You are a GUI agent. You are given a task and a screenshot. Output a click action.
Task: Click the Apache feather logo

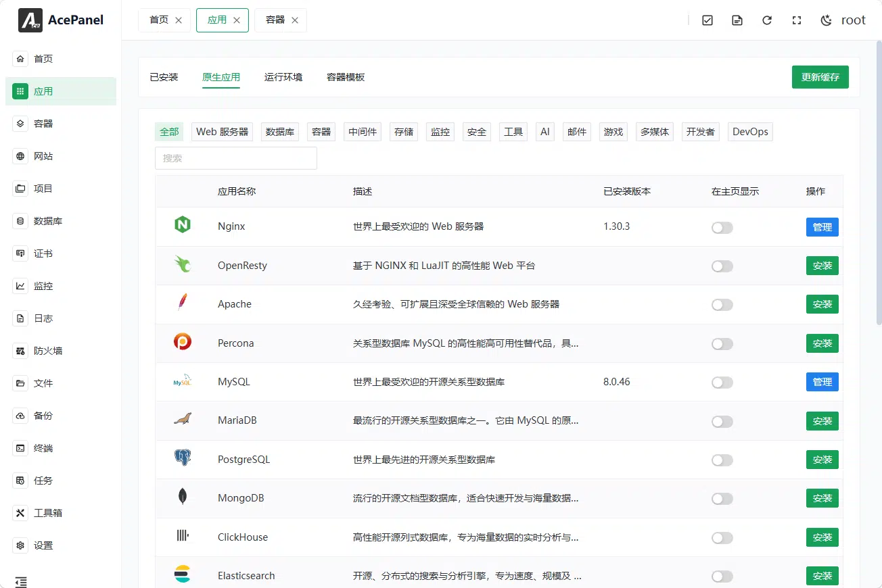182,303
